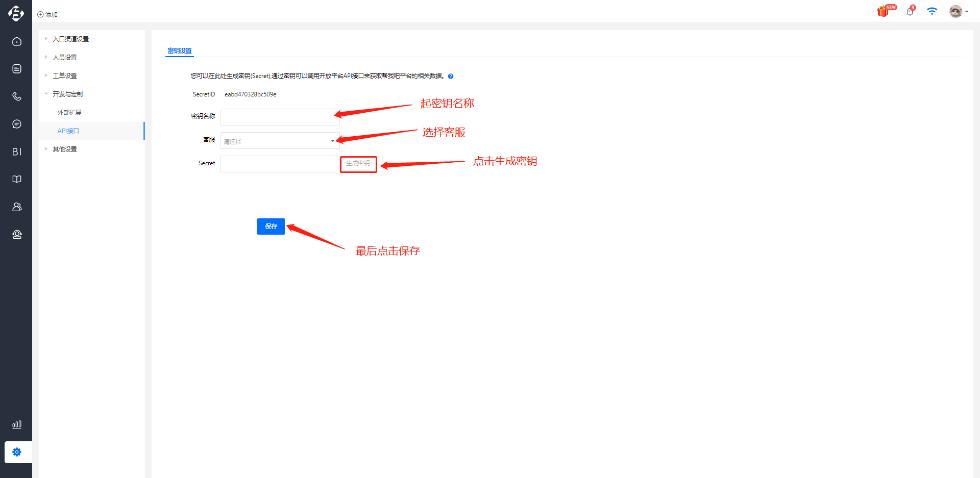
Task: Collapse the 开发与定制 tree section
Action: coord(67,94)
